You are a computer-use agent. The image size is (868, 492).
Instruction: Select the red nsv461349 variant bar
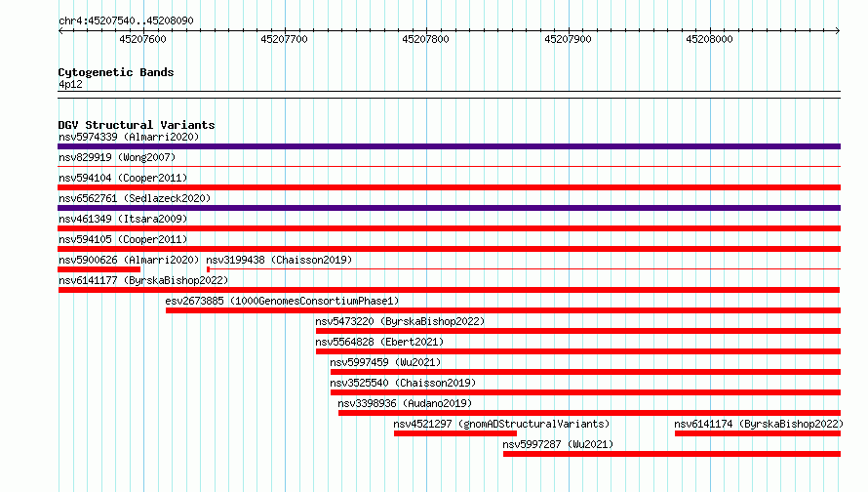(x=449, y=228)
